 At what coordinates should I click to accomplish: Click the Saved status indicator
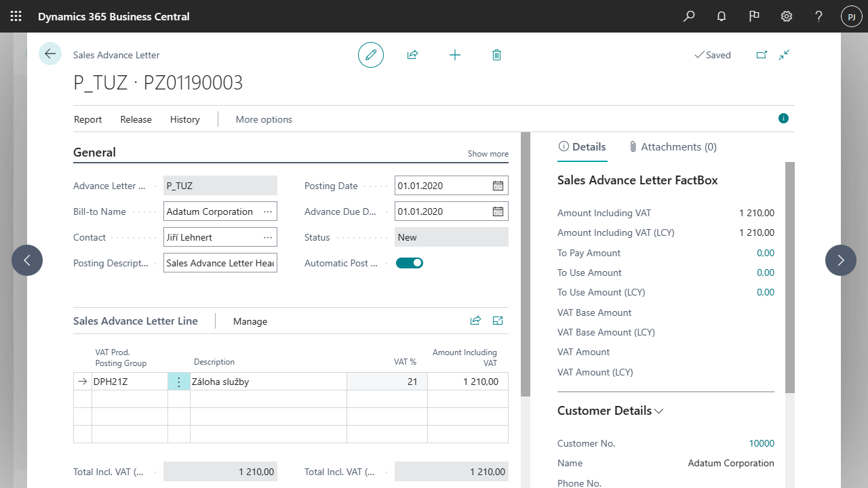pyautogui.click(x=713, y=55)
